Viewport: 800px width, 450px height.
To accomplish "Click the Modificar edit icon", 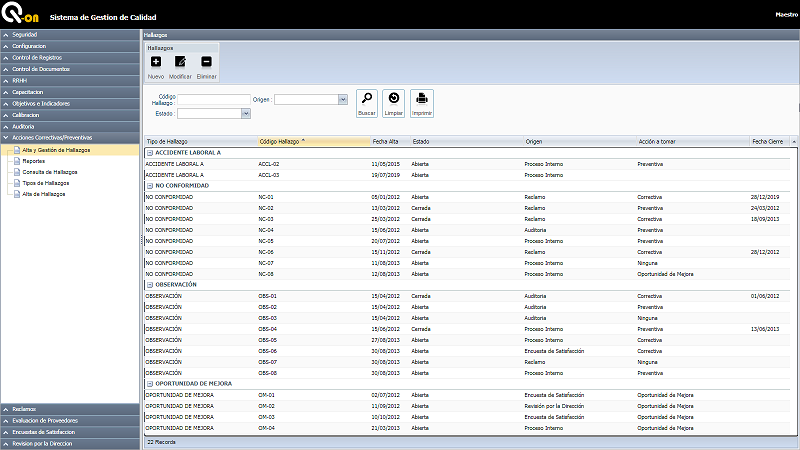I will pos(180,62).
